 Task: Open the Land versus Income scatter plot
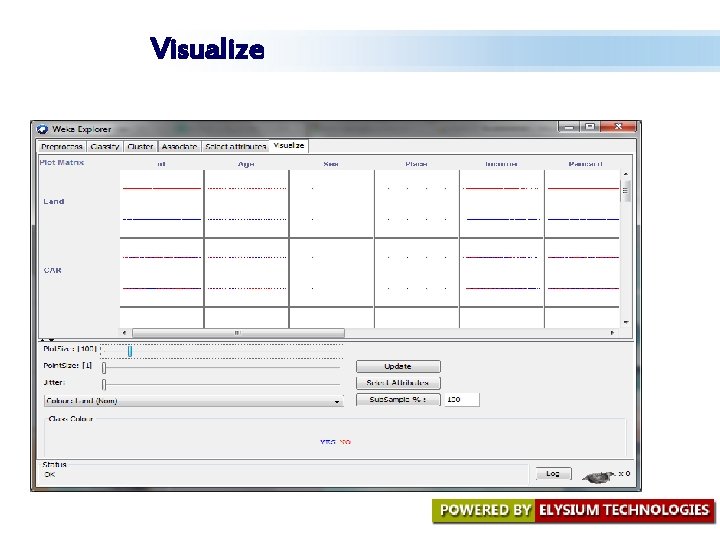pyautogui.click(x=501, y=204)
